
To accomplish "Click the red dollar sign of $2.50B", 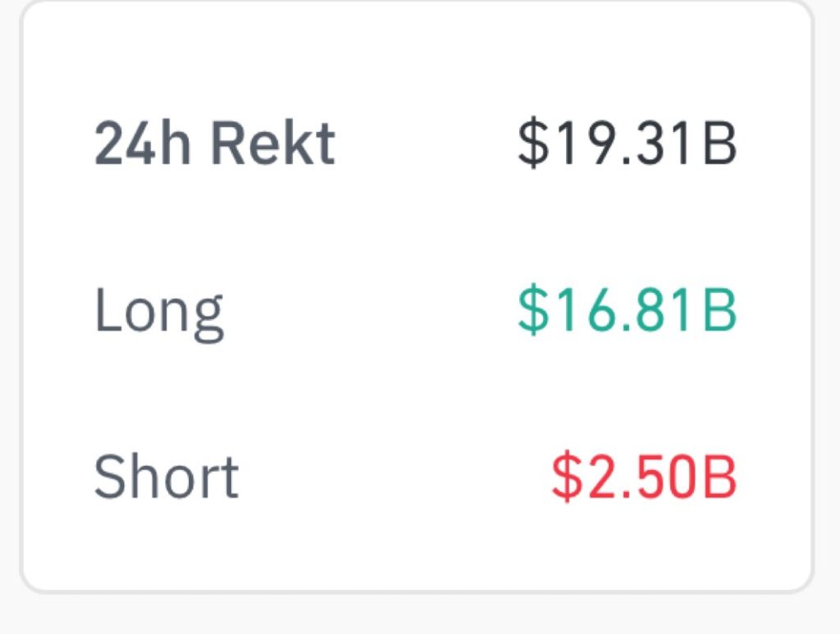I will [565, 477].
